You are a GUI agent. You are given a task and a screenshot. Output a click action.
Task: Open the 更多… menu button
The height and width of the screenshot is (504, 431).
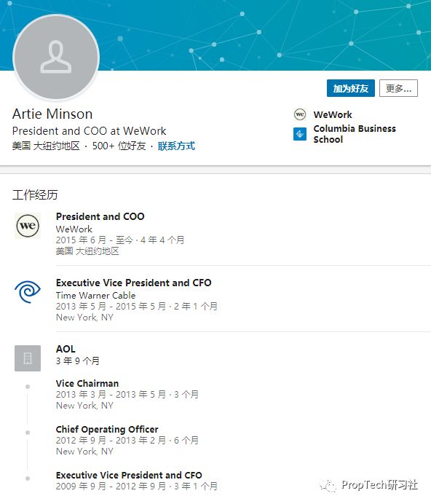398,88
